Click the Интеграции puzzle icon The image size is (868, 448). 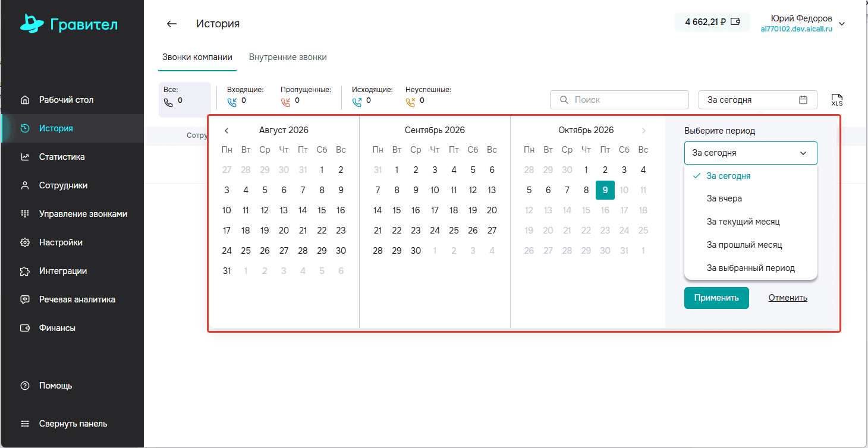[25, 271]
